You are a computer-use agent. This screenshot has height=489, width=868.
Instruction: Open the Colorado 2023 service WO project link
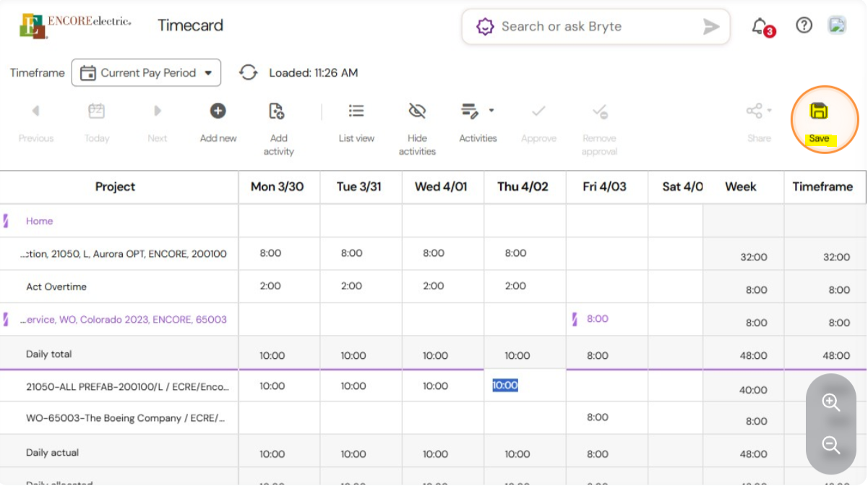[124, 320]
